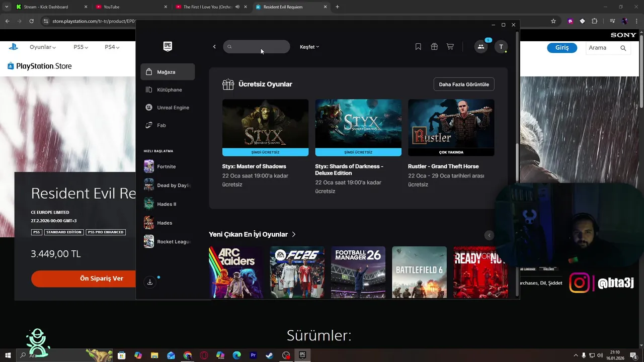This screenshot has height=362, width=644.
Task: Click the PlayStation site search magnifier
Action: pos(623,48)
